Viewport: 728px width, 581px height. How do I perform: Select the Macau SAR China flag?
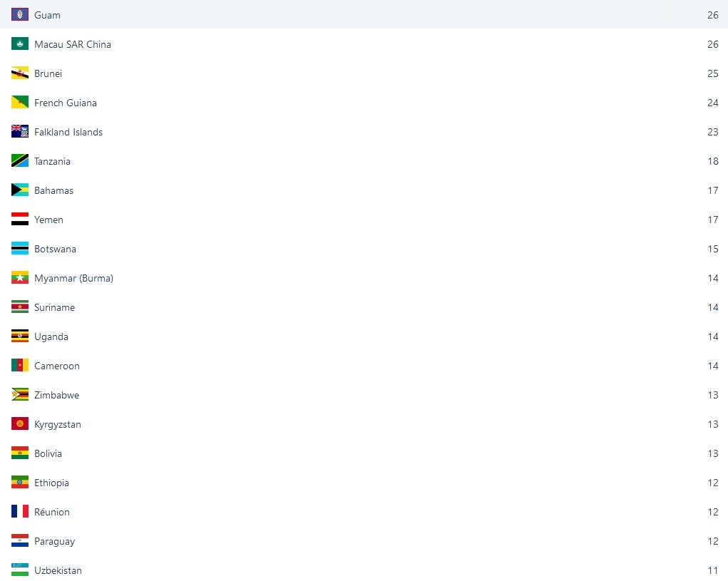pos(20,44)
